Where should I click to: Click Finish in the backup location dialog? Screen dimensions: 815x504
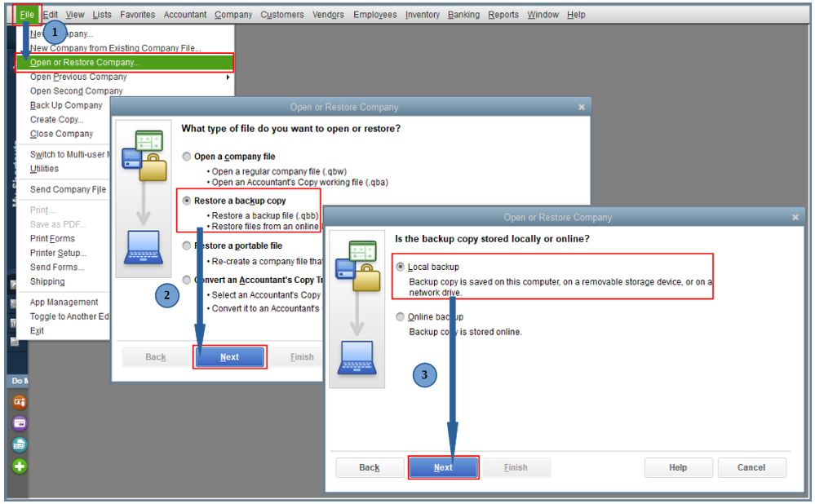(516, 467)
